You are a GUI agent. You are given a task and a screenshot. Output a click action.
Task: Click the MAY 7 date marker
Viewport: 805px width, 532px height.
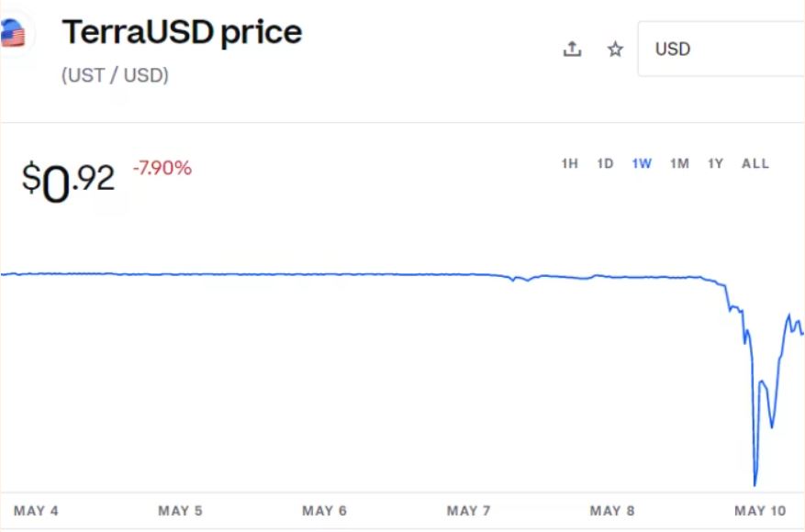point(468,511)
